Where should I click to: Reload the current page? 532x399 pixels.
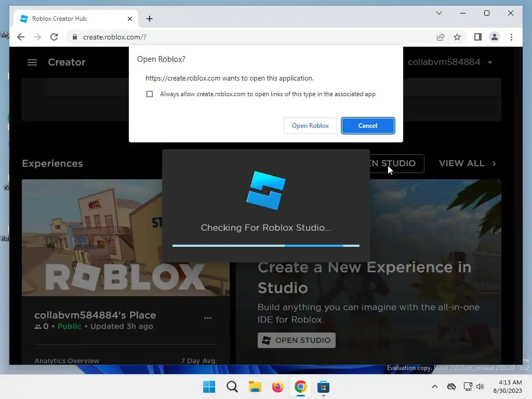54,37
